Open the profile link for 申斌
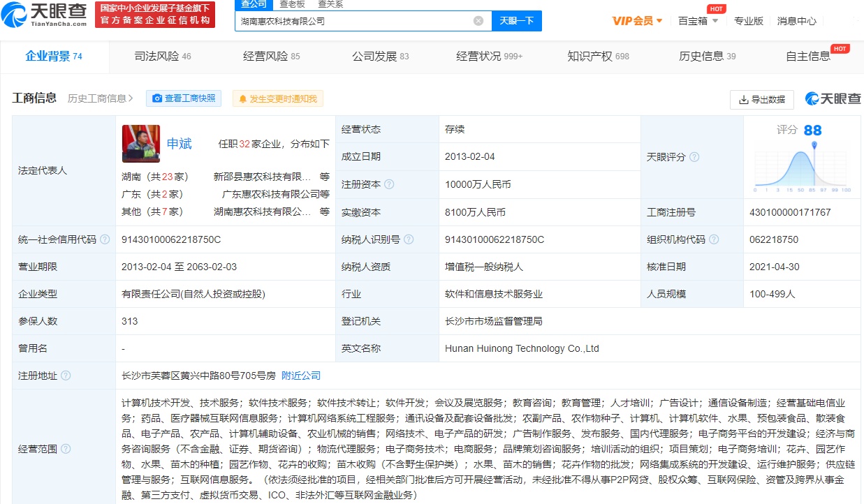864x504 pixels. [x=179, y=144]
